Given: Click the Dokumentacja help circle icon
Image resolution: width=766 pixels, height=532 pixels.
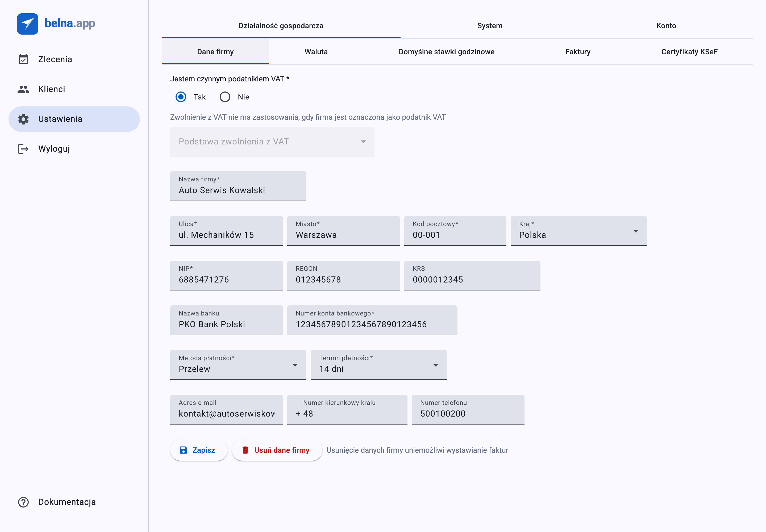Looking at the screenshot, I should [x=23, y=502].
